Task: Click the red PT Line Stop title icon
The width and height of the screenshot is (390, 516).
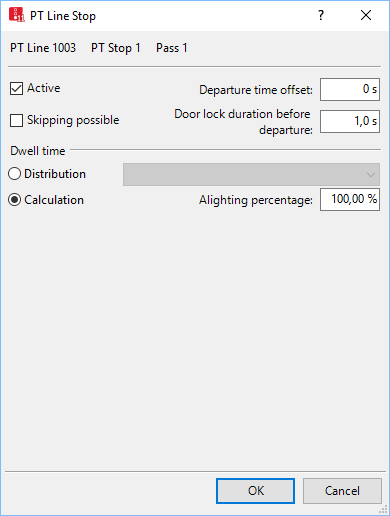Action: pyautogui.click(x=17, y=15)
